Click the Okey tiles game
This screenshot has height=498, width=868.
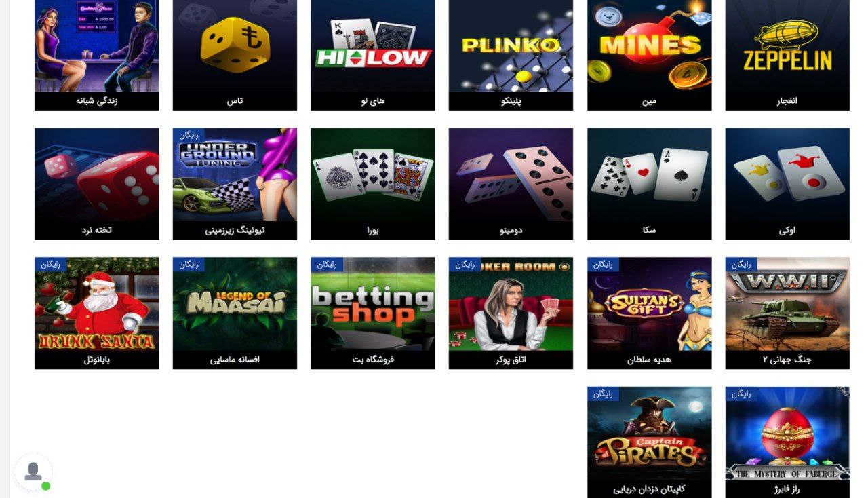[787, 184]
